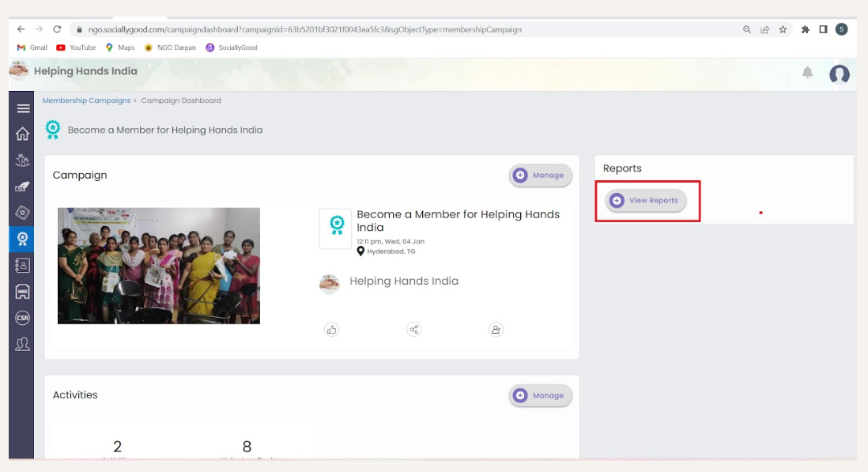Click the View Reports button
Viewport: 868px width, 472px height.
(645, 200)
